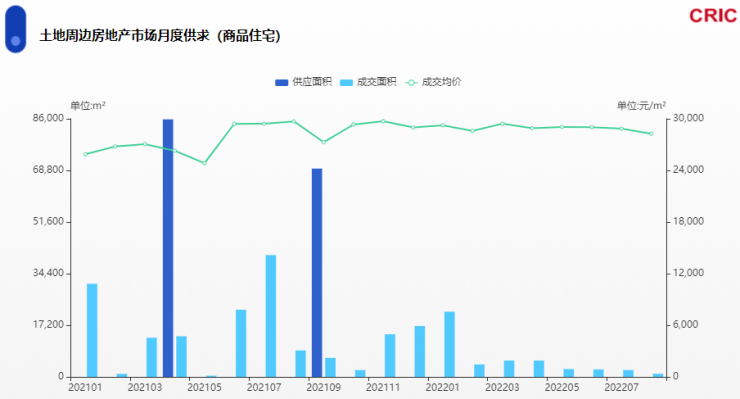Click the tallest light blue bar at 202107
Screen dimensions: 740x399
[x=271, y=316]
